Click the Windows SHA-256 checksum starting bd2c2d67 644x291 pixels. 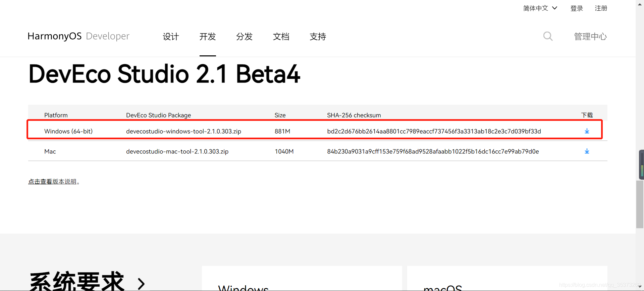click(x=434, y=131)
